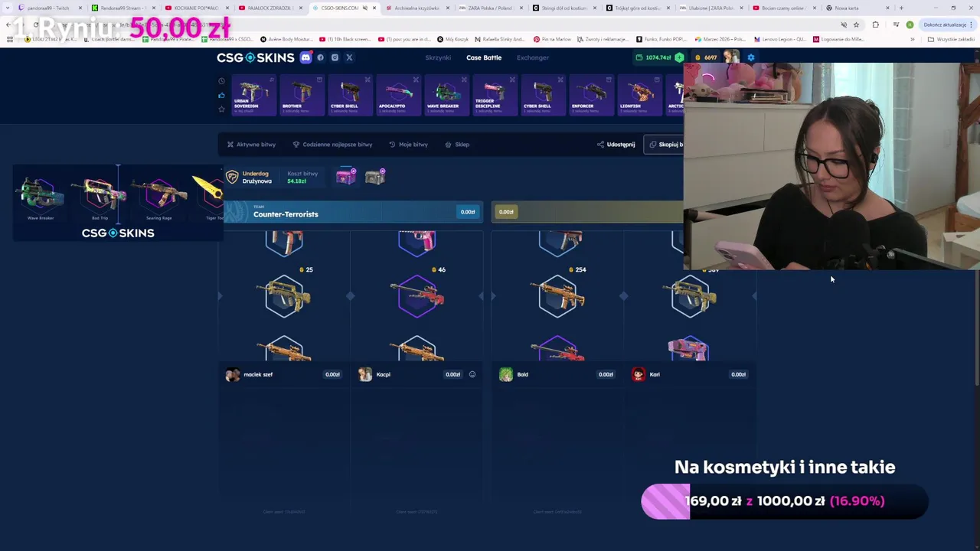Open the Wave Breaker drop card

tap(446, 95)
